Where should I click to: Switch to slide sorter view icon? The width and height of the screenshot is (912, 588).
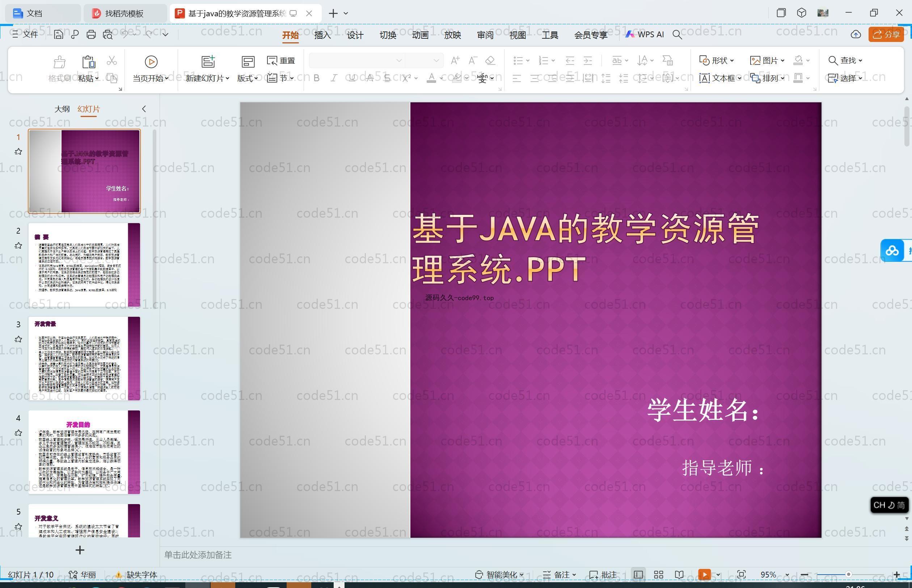tap(659, 575)
